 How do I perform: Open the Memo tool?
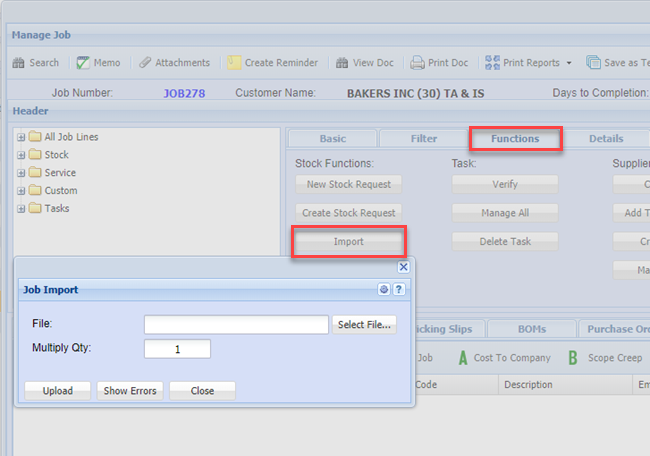point(83,62)
